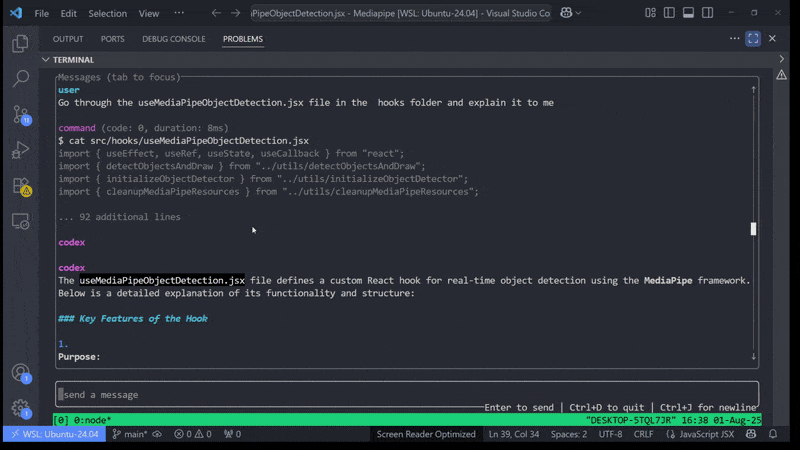This screenshot has width=800, height=450.
Task: Open the Manage gear menu
Action: point(21,408)
